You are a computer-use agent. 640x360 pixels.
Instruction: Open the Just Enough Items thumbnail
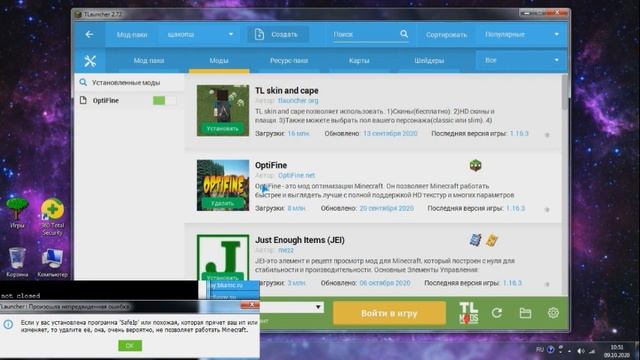[222, 257]
